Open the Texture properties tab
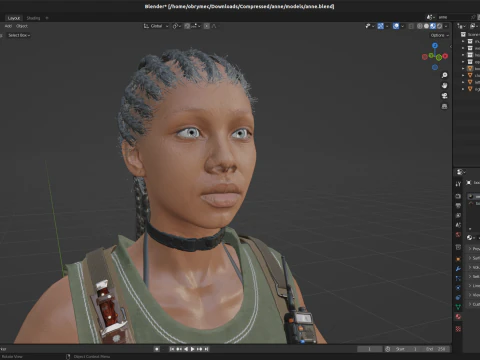 pos(458,329)
